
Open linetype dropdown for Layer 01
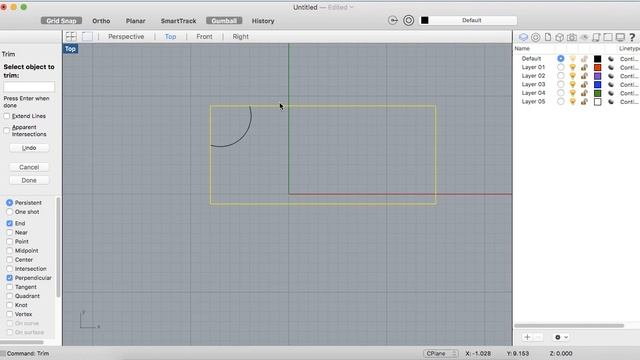pyautogui.click(x=629, y=67)
